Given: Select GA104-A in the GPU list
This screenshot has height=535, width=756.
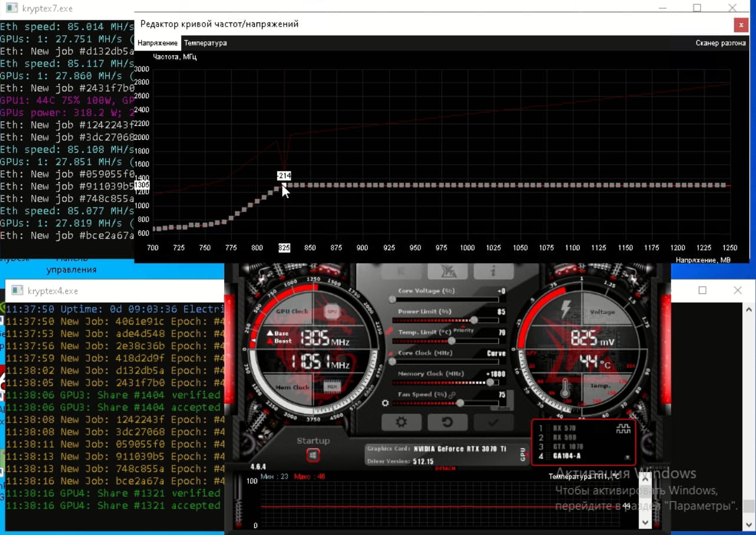Looking at the screenshot, I should point(567,456).
